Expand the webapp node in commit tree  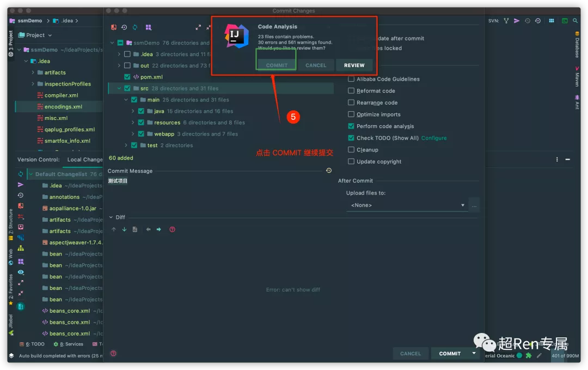click(x=133, y=134)
